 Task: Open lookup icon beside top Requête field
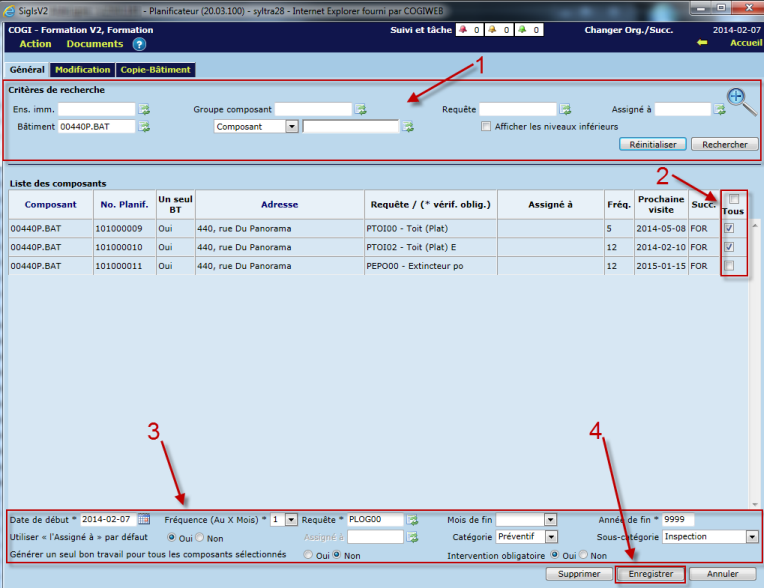(x=565, y=109)
